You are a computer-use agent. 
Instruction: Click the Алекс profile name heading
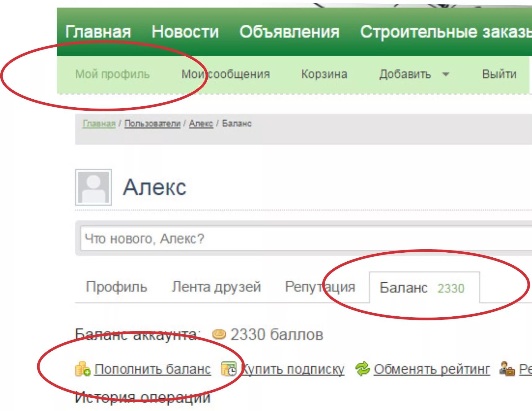[155, 187]
